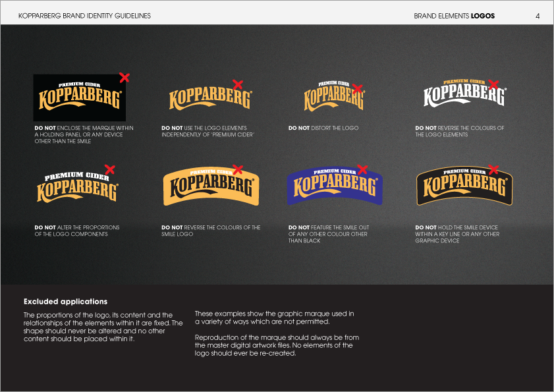Click the orange reversed smile logo
Image resolution: width=554 pixels, height=392 pixels.
pos(211,186)
